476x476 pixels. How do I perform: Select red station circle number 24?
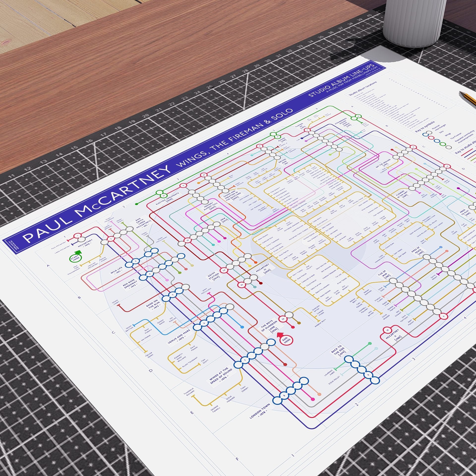[x=224, y=270]
